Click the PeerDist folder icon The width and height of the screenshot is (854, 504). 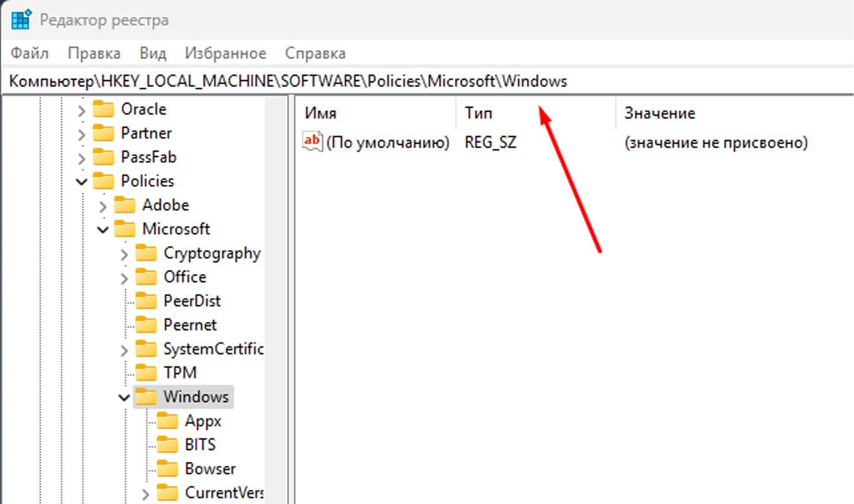pyautogui.click(x=146, y=301)
